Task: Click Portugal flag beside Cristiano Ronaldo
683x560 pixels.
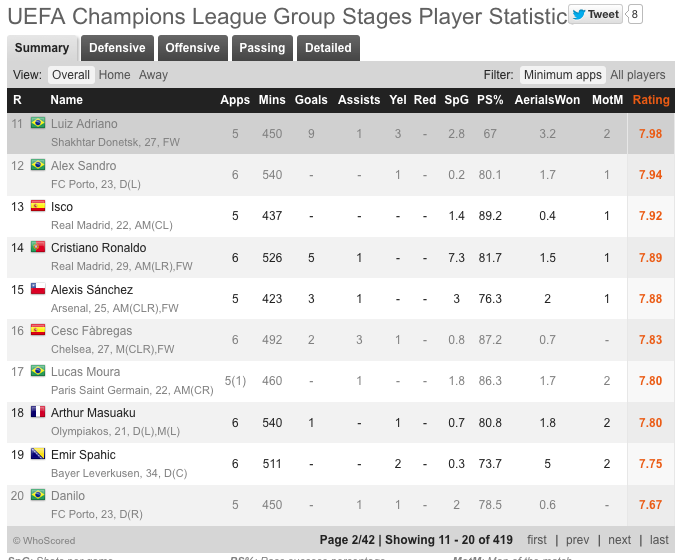Action: 38,248
